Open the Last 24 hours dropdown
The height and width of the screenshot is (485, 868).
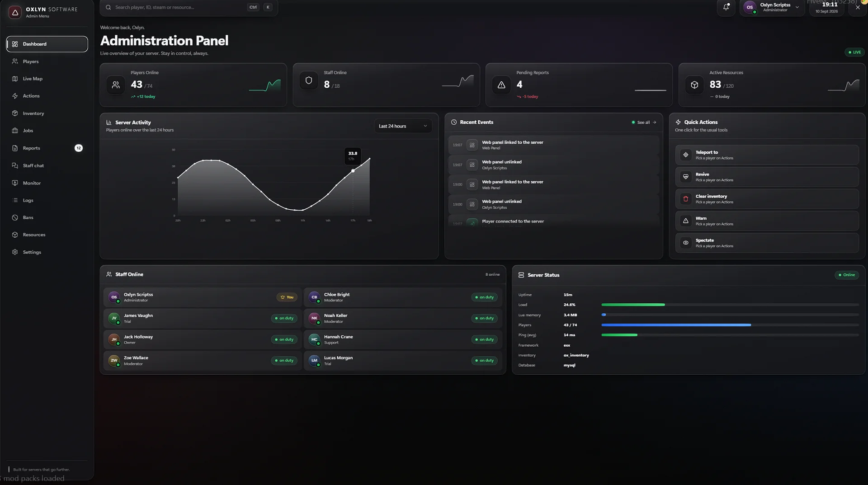click(403, 126)
